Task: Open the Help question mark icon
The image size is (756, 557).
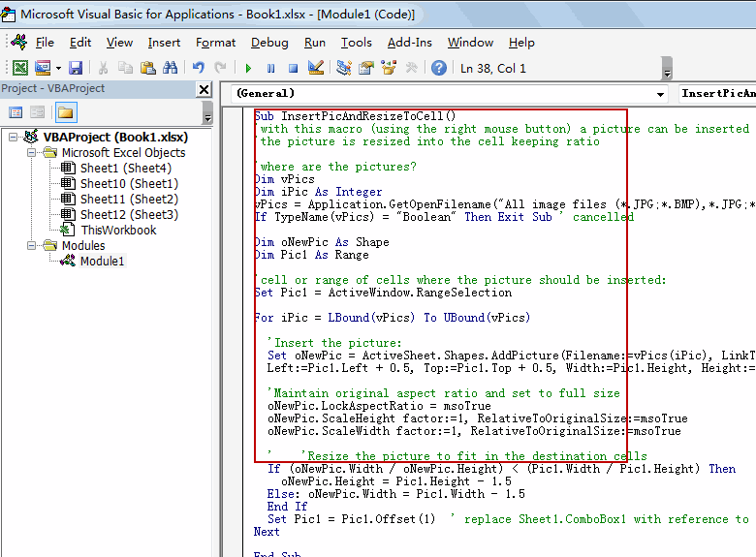Action: tap(439, 68)
